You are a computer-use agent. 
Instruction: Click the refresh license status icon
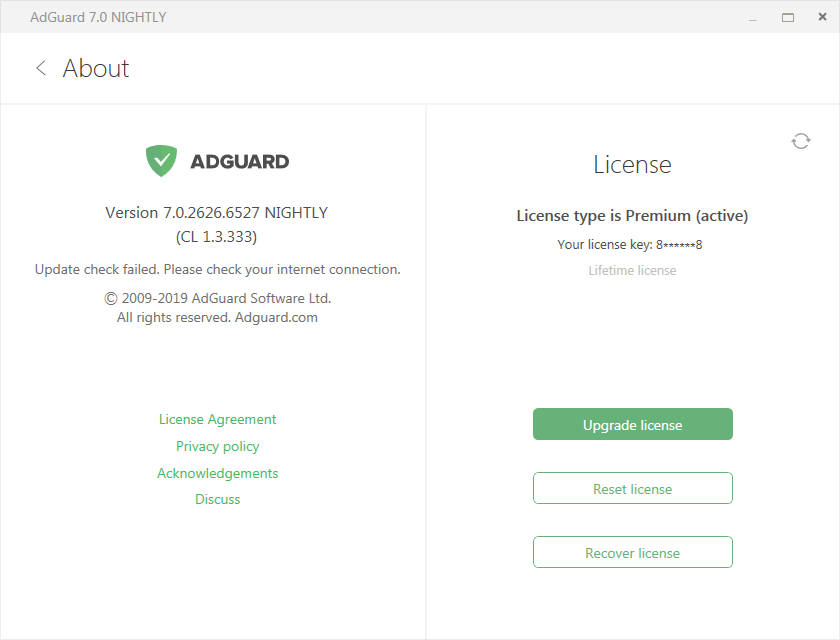(800, 141)
